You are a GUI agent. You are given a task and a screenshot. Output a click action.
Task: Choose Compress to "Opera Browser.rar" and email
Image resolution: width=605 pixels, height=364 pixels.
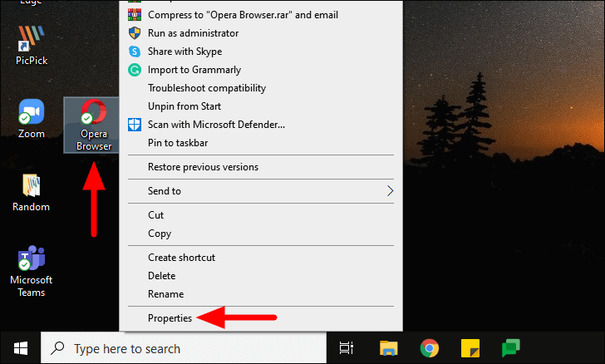261,15
